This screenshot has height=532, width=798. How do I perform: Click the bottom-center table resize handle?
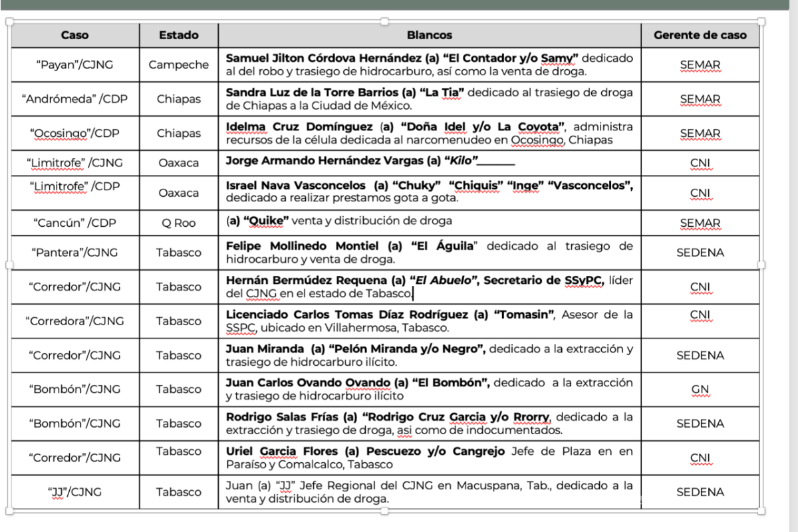pos(385,511)
